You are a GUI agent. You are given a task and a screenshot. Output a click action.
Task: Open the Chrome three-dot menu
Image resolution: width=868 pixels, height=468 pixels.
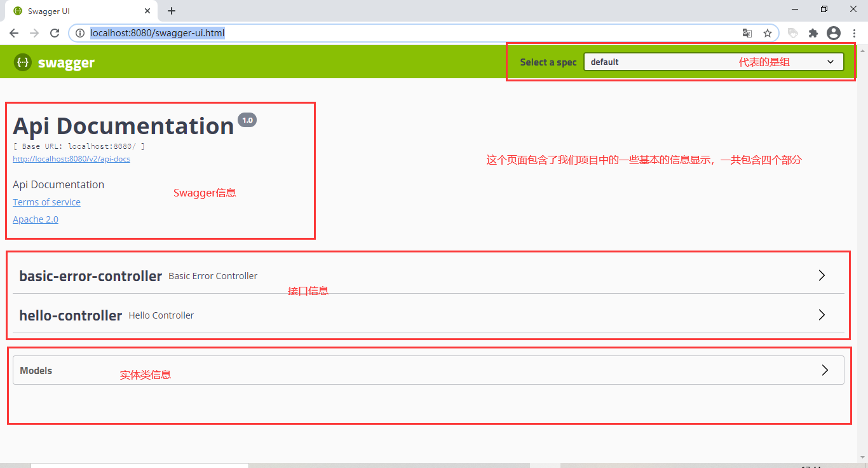click(x=854, y=33)
